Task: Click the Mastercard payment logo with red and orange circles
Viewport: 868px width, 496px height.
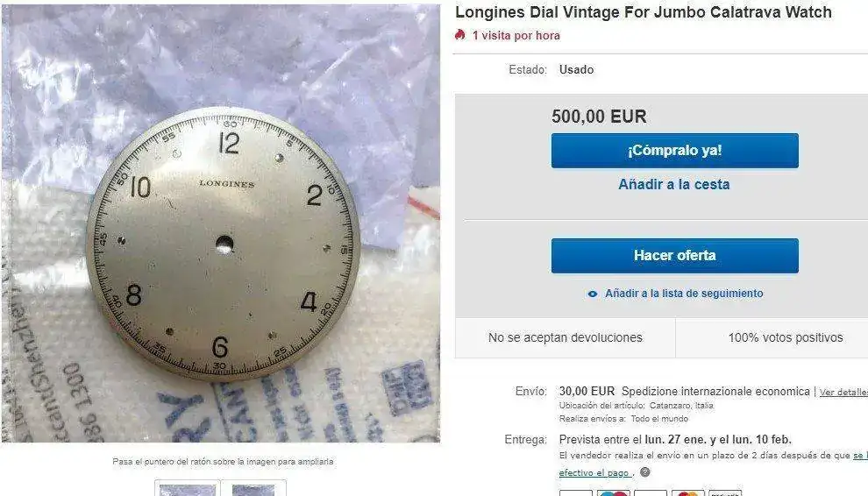Action: click(x=688, y=493)
